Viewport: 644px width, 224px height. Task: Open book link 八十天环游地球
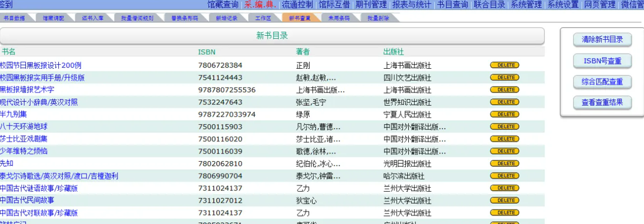point(24,126)
